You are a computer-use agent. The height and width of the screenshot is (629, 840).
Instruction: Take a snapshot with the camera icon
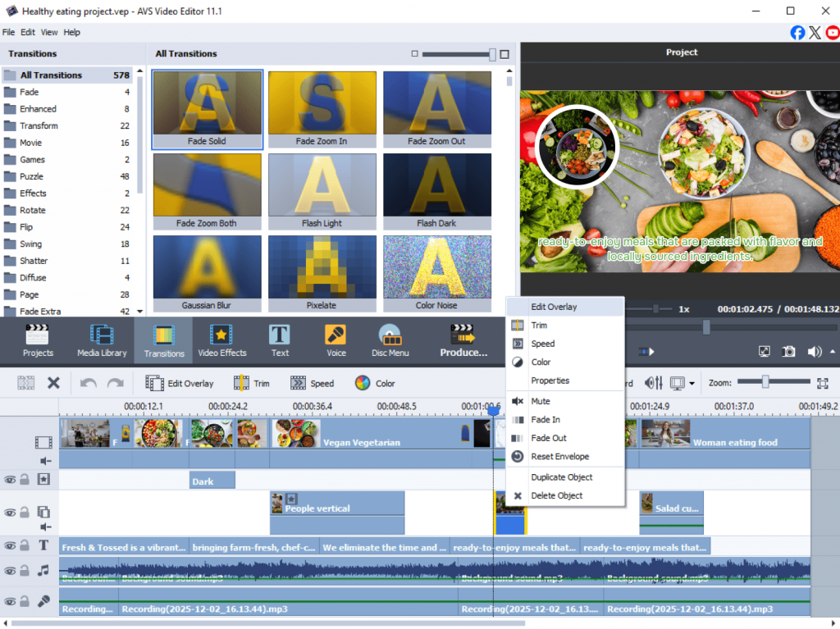click(788, 351)
